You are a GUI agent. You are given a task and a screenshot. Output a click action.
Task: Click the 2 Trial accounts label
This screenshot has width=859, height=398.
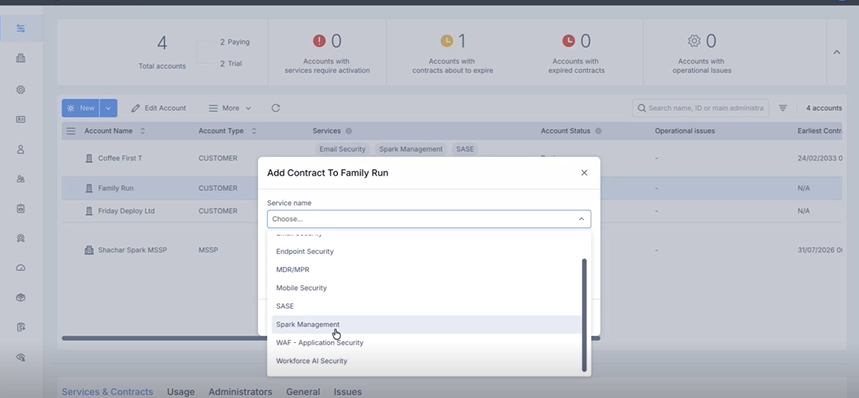[231, 64]
